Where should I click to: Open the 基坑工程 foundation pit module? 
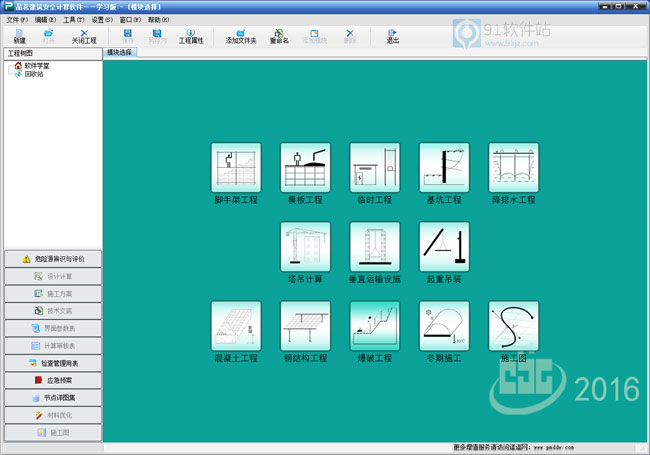click(x=444, y=167)
